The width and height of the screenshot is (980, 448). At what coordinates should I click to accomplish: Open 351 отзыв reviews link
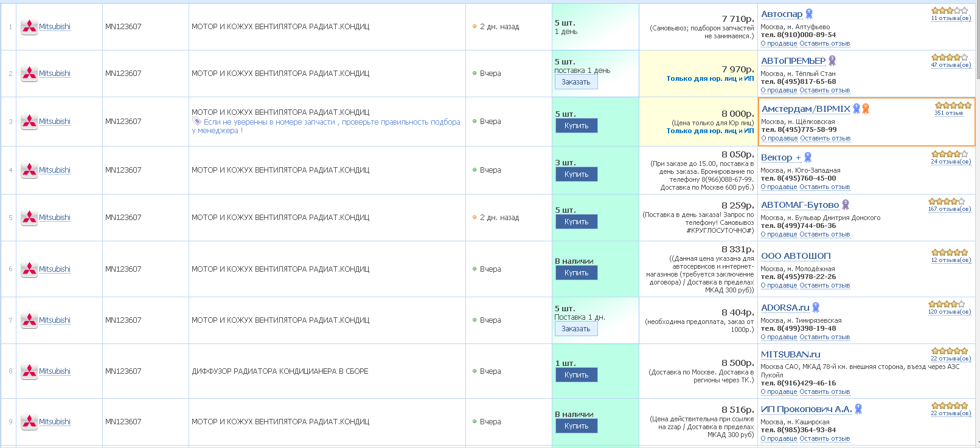948,113
